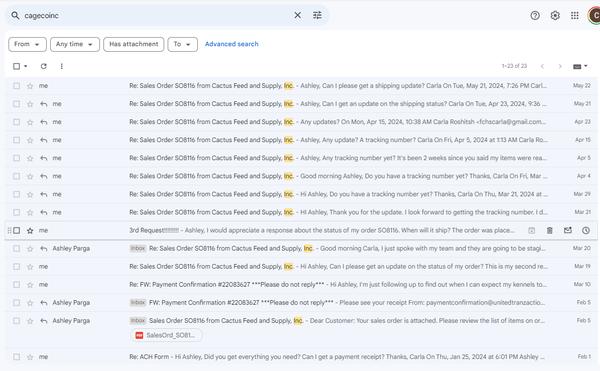Go to older results arrow
The image size is (600, 371).
click(x=560, y=66)
